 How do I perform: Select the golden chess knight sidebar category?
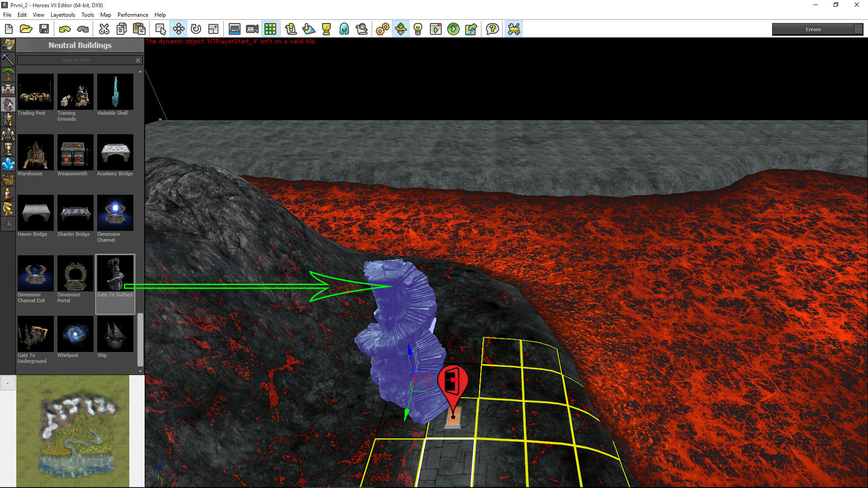8,209
